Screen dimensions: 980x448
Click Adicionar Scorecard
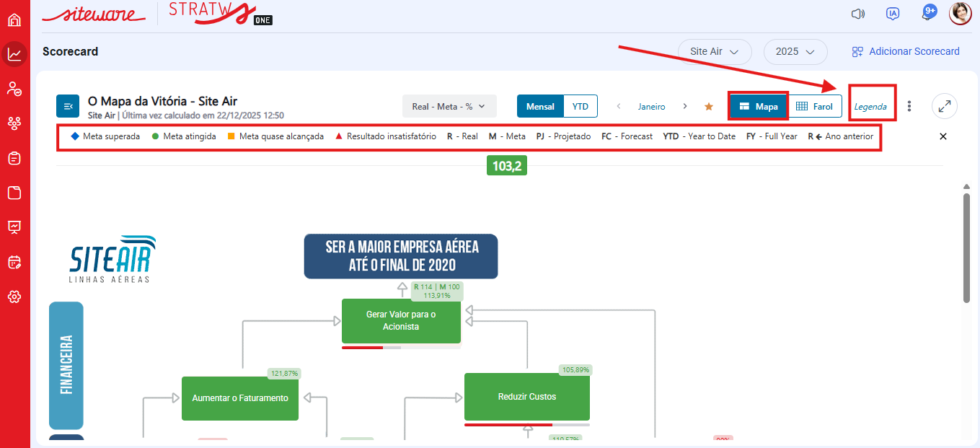click(x=906, y=52)
